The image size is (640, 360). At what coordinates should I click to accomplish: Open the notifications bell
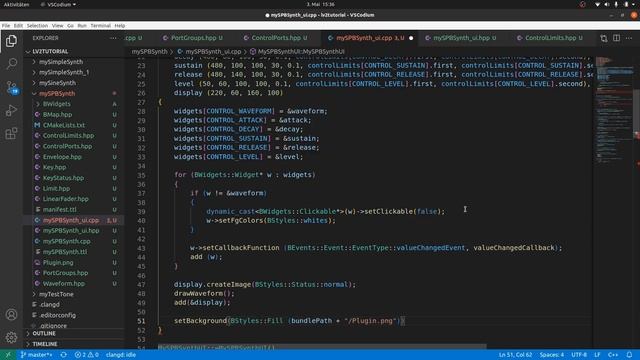pos(629,355)
